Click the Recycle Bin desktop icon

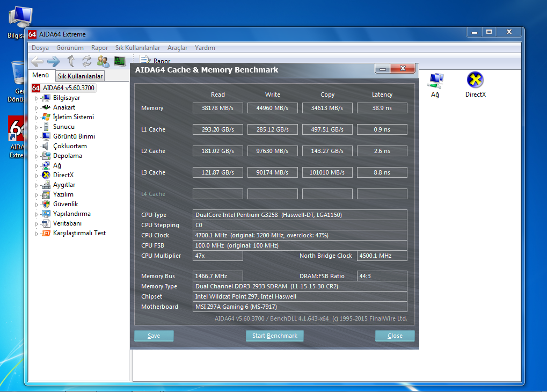point(17,72)
